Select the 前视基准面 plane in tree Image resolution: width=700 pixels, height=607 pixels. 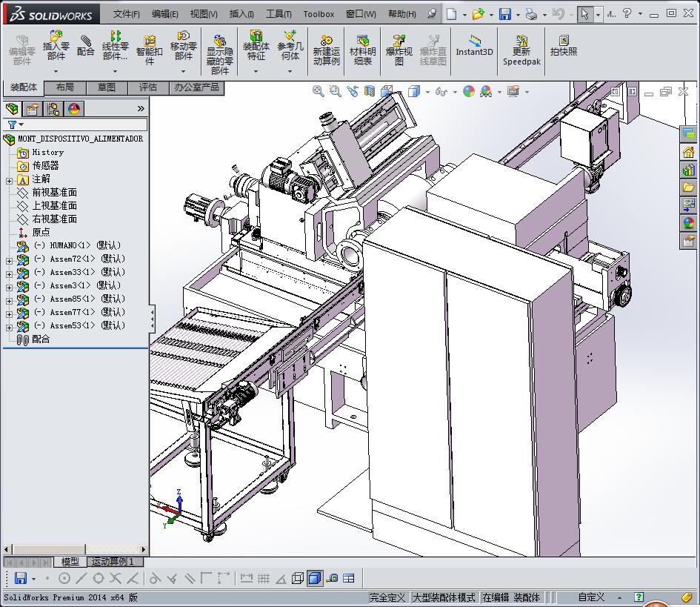(54, 193)
